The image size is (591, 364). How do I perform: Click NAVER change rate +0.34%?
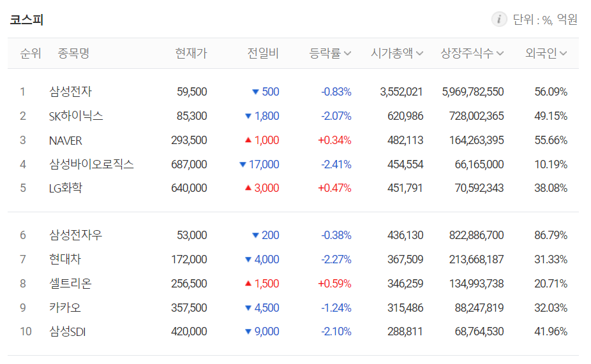click(x=334, y=140)
